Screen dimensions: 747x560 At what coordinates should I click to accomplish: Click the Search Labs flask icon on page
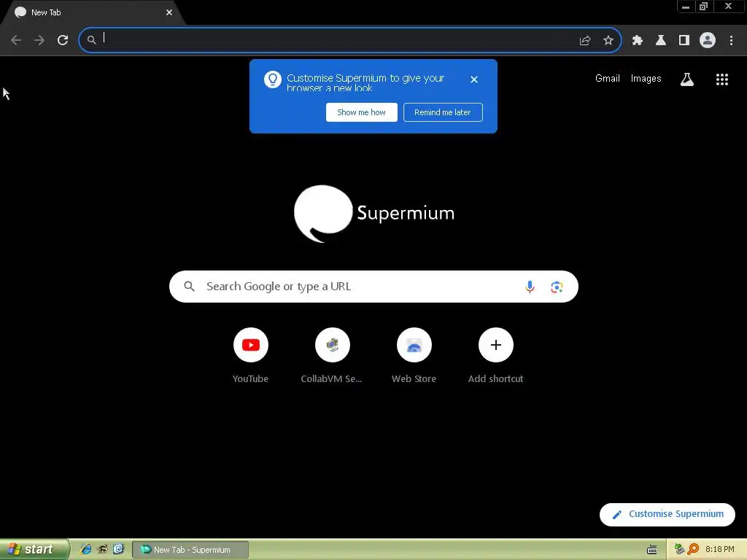(686, 79)
